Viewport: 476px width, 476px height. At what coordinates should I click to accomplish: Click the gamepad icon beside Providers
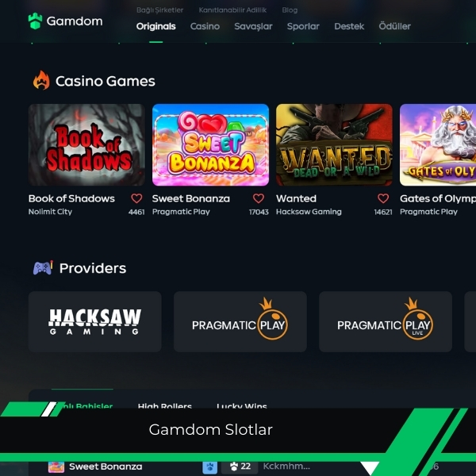(43, 268)
